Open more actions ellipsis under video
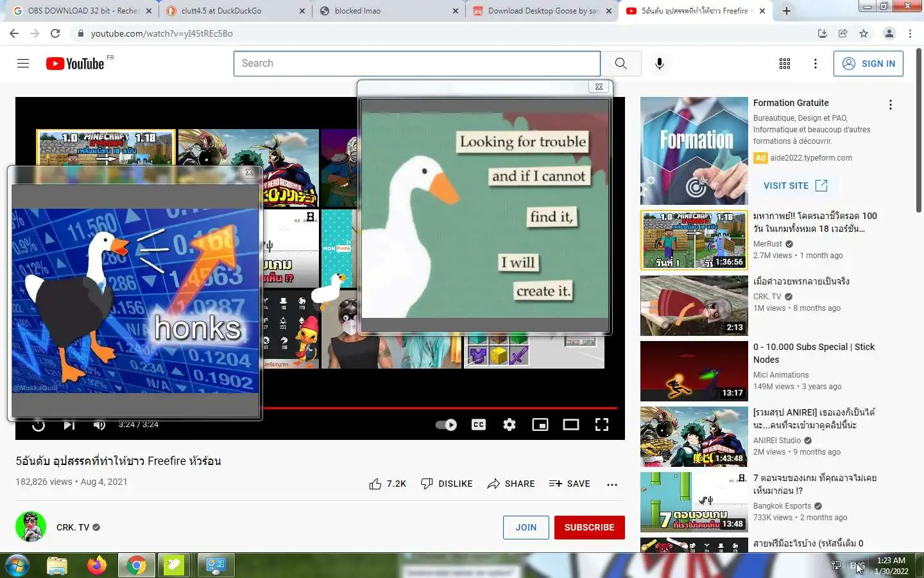The height and width of the screenshot is (578, 924). click(x=612, y=484)
